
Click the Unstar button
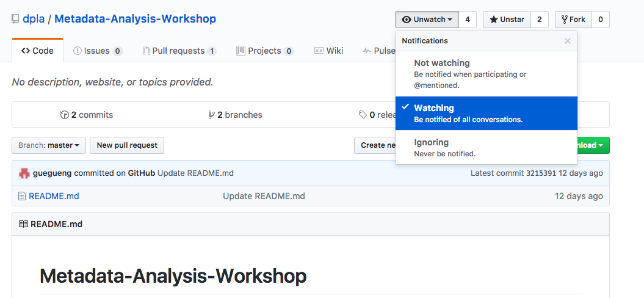[507, 20]
